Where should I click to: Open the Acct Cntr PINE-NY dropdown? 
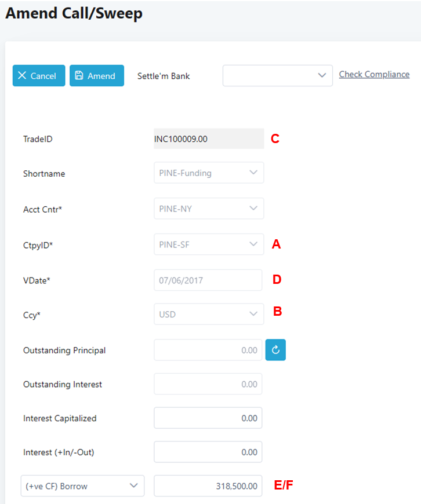[209, 209]
